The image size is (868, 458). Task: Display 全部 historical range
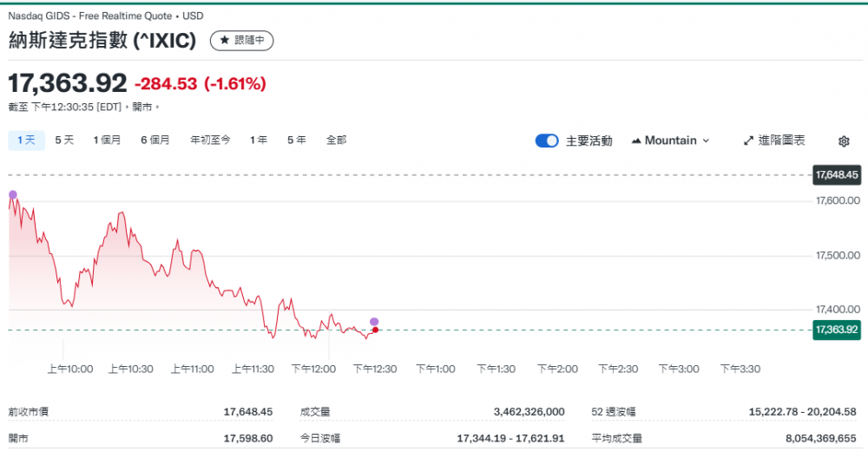336,140
